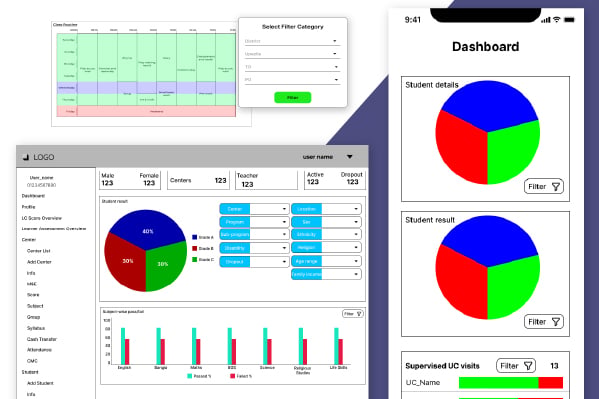The width and height of the screenshot is (599, 399).
Task: Open Dashboard in the sidebar menu
Action: click(33, 196)
